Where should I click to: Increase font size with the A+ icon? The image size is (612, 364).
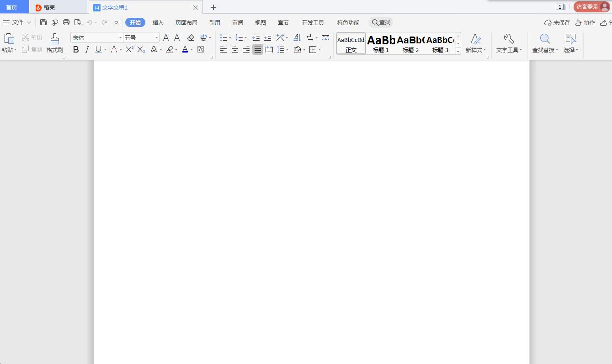[166, 37]
